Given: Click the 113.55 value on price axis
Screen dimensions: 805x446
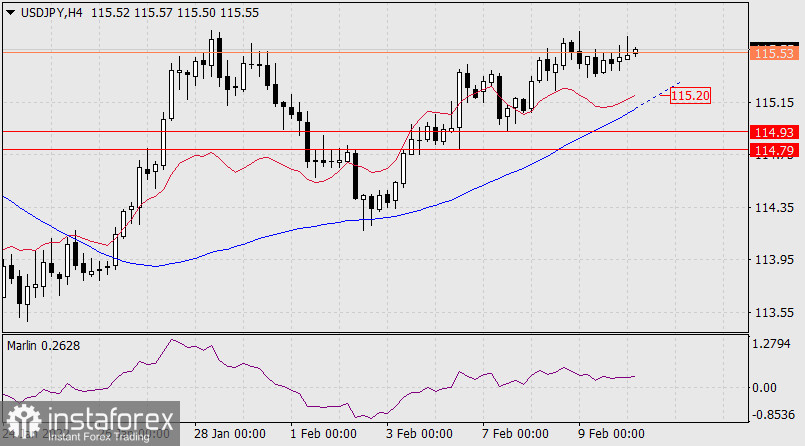Looking at the screenshot, I should pos(775,312).
